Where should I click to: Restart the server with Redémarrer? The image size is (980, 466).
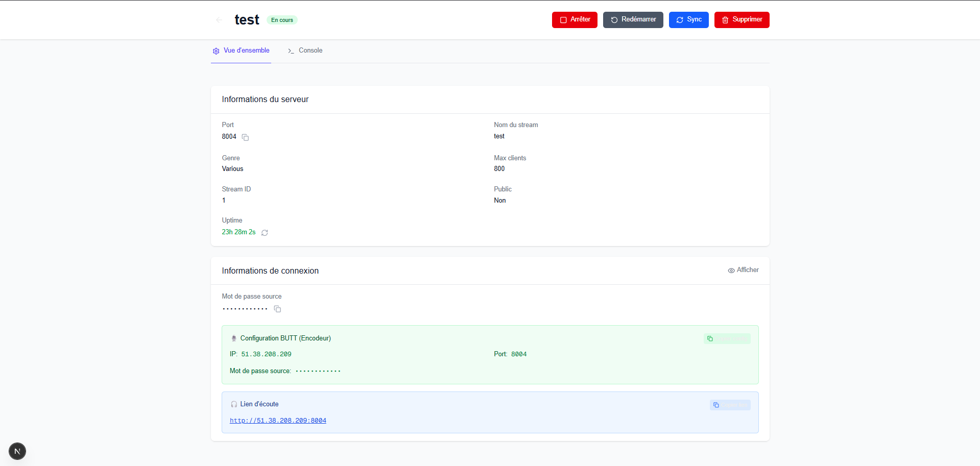coord(633,20)
